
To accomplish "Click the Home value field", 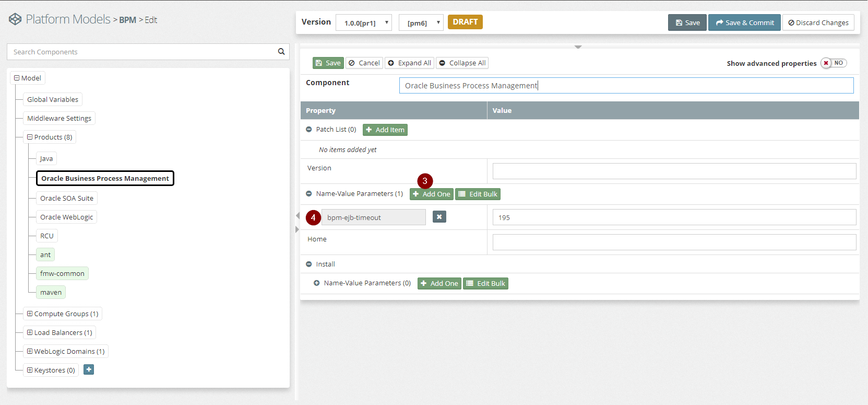I will [x=674, y=242].
